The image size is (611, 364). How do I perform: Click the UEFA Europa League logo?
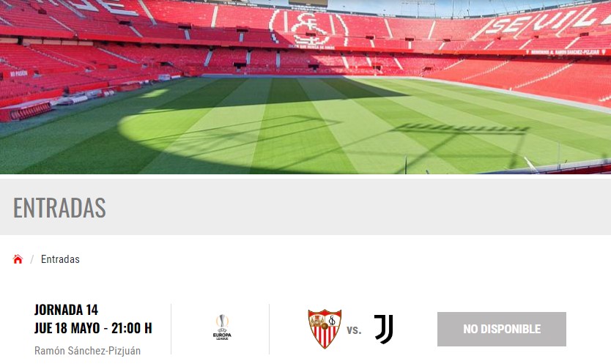[222, 327]
